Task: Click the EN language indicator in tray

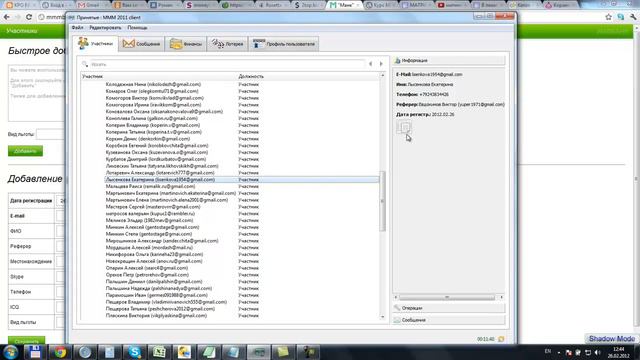Action: [548, 351]
